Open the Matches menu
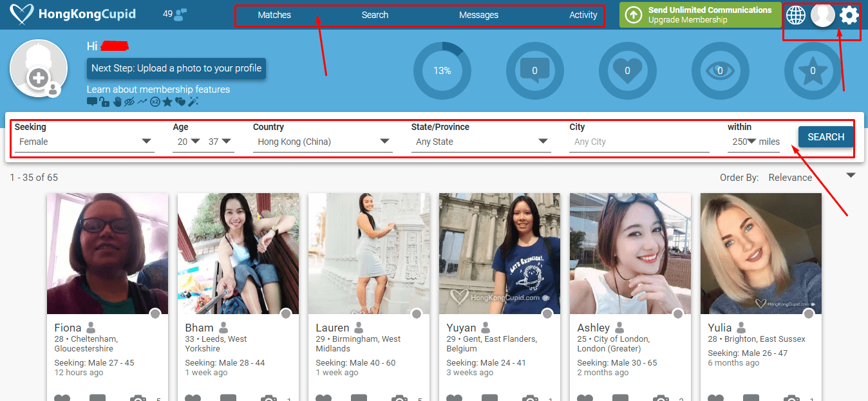The image size is (868, 401). coord(274,15)
